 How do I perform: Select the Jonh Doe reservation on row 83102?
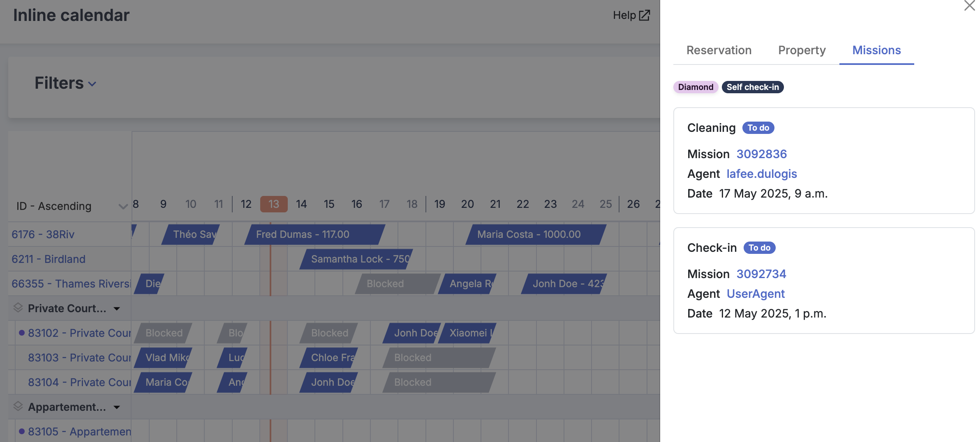411,333
